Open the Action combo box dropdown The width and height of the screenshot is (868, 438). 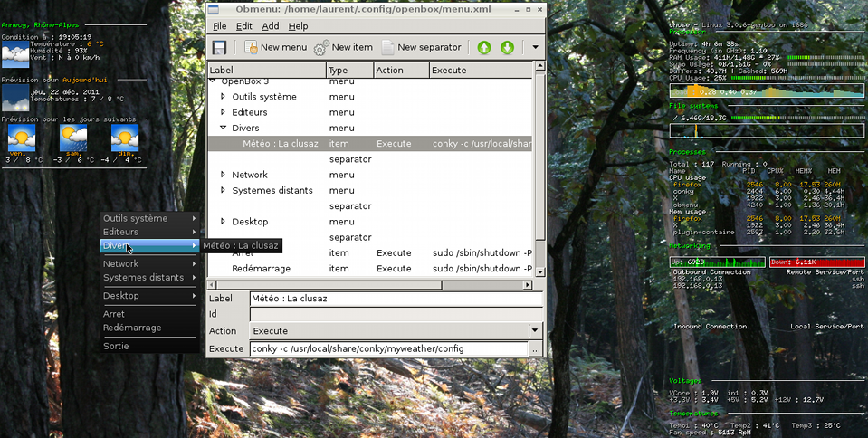click(x=534, y=331)
